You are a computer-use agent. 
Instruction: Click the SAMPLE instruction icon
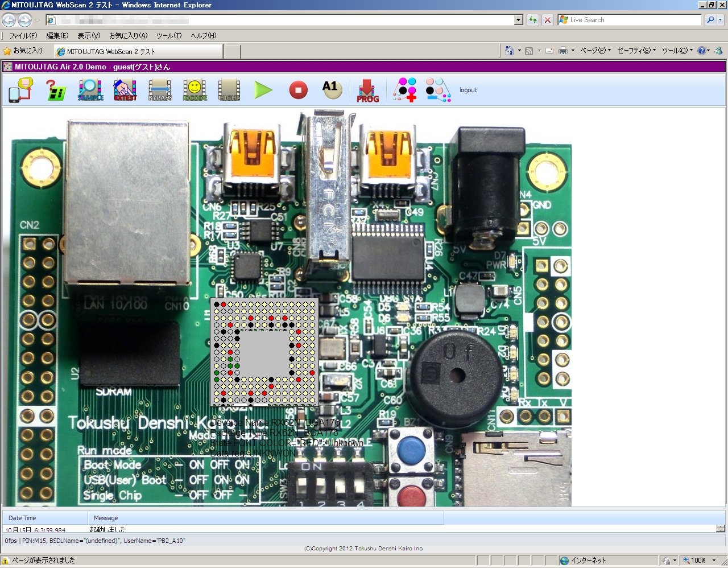pyautogui.click(x=90, y=90)
